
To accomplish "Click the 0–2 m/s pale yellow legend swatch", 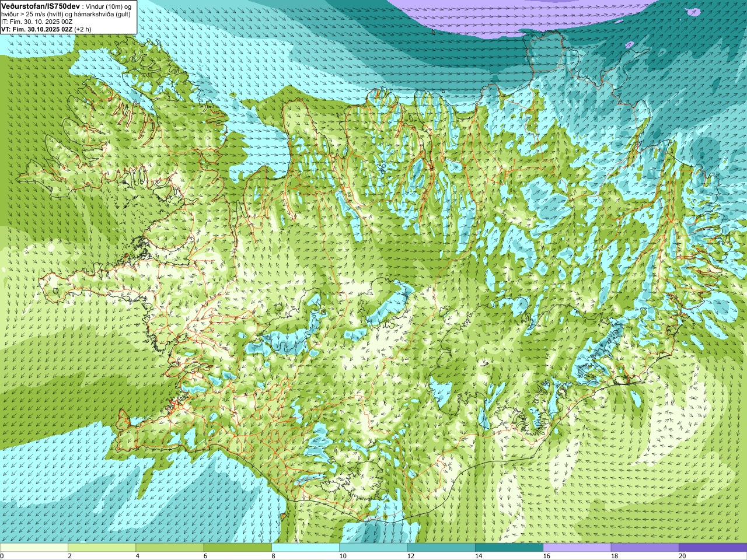I will (34, 548).
